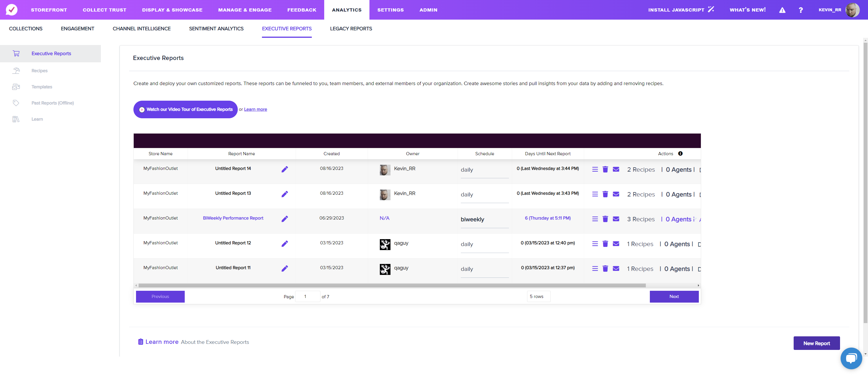
Task: Email the BiWeekly Performance Report via envelope icon
Action: click(616, 219)
